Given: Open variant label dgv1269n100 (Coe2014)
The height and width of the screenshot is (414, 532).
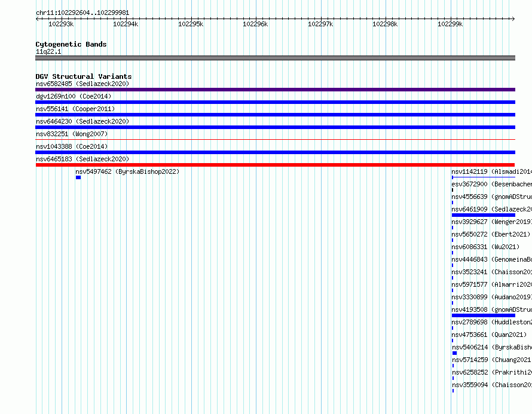Looking at the screenshot, I should click(x=74, y=96).
